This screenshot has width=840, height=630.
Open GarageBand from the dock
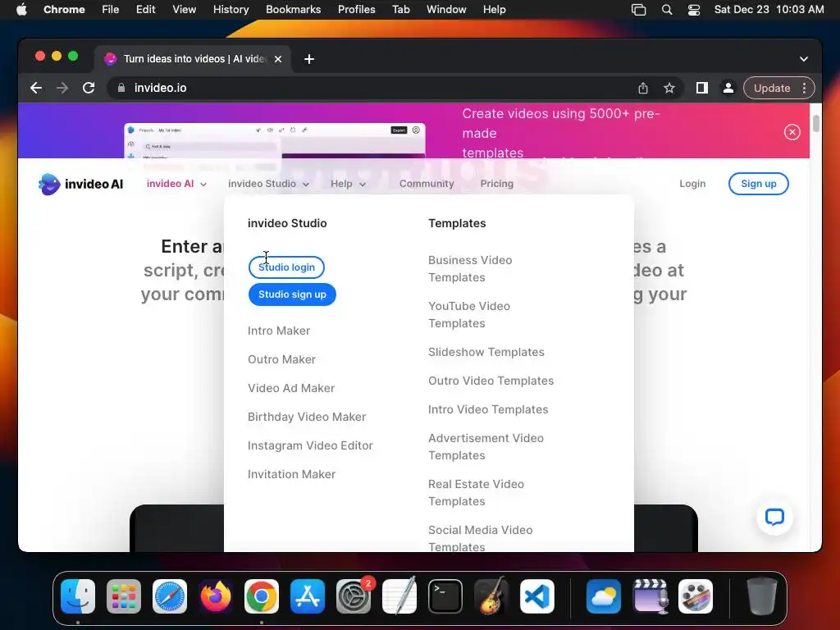click(491, 596)
